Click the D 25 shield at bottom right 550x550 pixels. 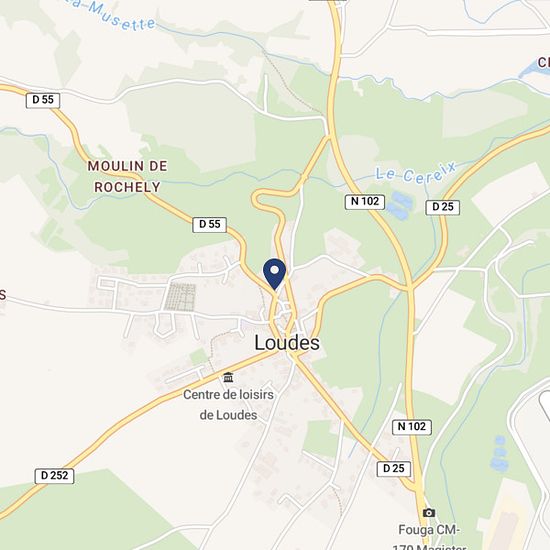pyautogui.click(x=394, y=469)
